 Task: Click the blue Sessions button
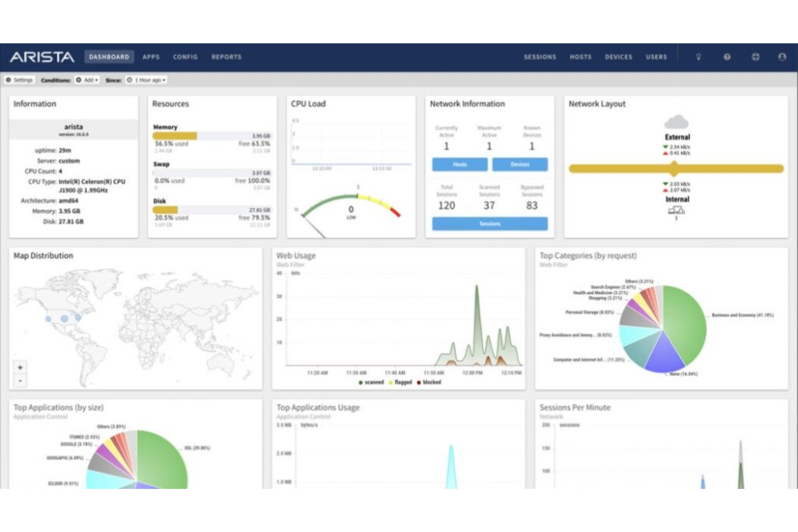490,224
